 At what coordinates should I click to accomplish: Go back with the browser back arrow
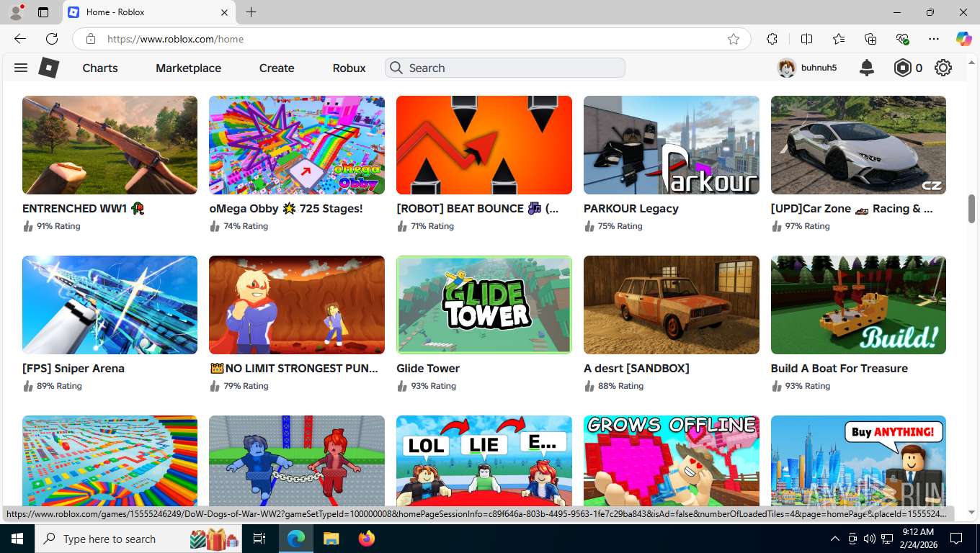[x=20, y=39]
